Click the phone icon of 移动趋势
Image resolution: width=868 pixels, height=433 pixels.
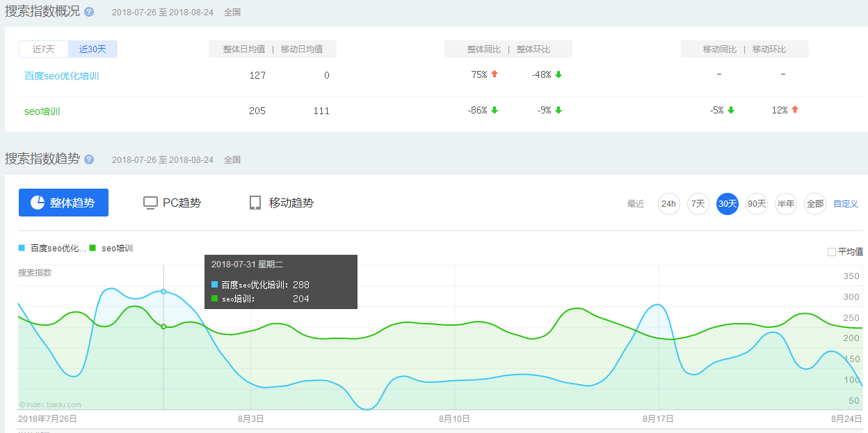[255, 203]
